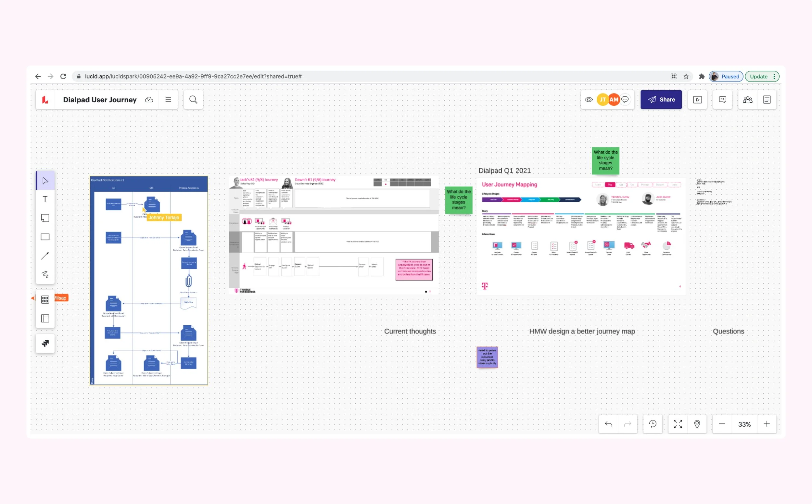
Task: Choose the Text tool
Action: pyautogui.click(x=45, y=199)
